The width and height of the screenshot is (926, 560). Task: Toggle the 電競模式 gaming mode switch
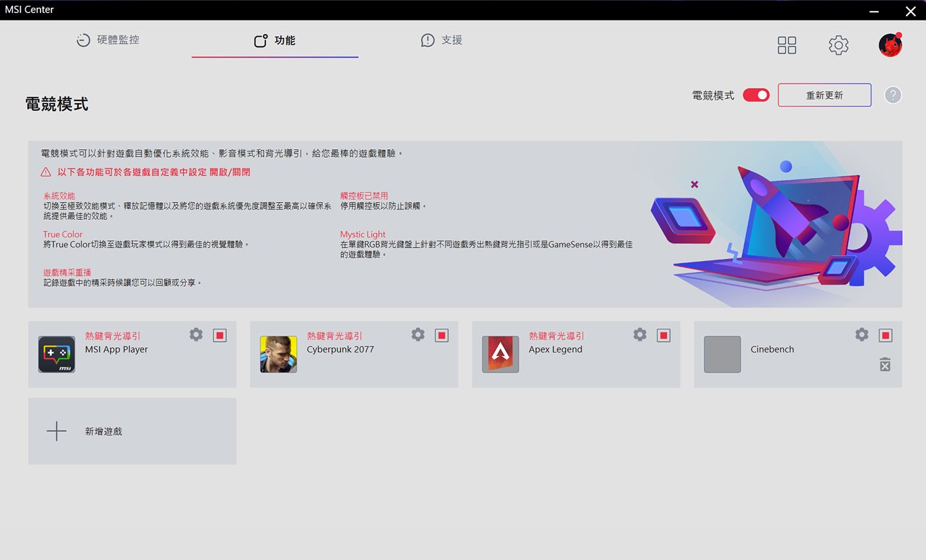pos(756,95)
